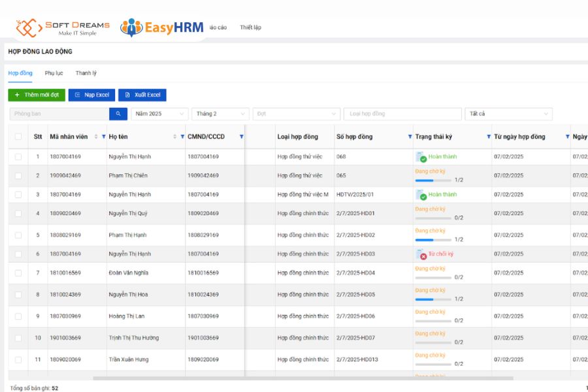This screenshot has height=392, width=588.
Task: Switch to the Hợp đồng tab
Action: click(x=20, y=73)
